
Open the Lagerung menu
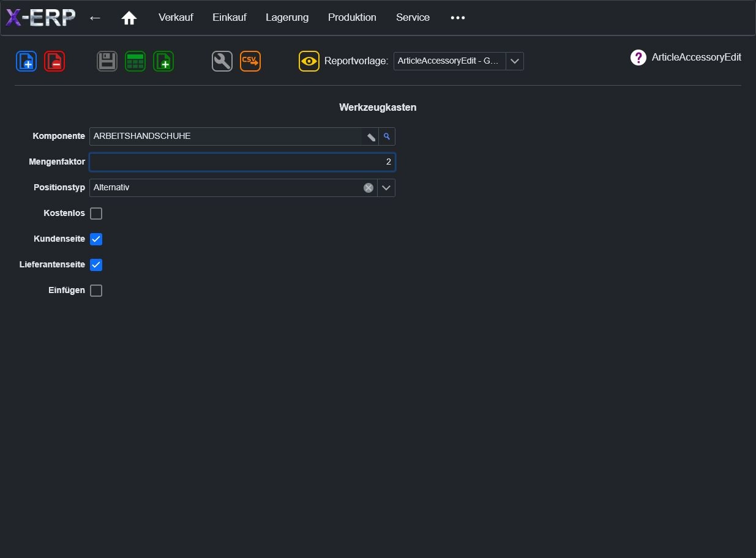pos(287,18)
